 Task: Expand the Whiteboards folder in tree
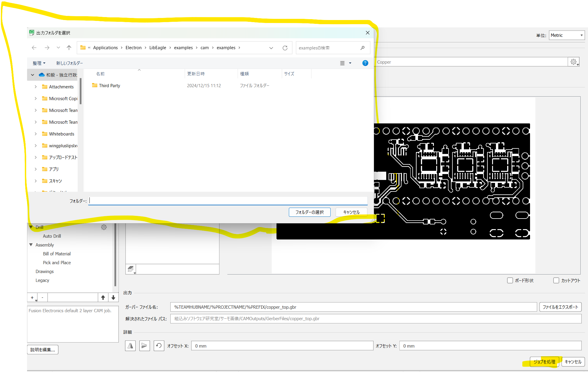(x=36, y=134)
